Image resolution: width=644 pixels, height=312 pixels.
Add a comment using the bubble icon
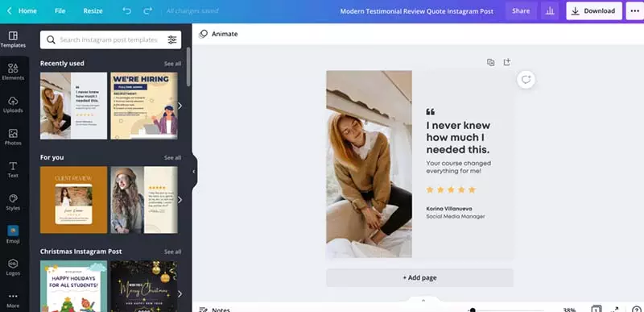[526, 79]
